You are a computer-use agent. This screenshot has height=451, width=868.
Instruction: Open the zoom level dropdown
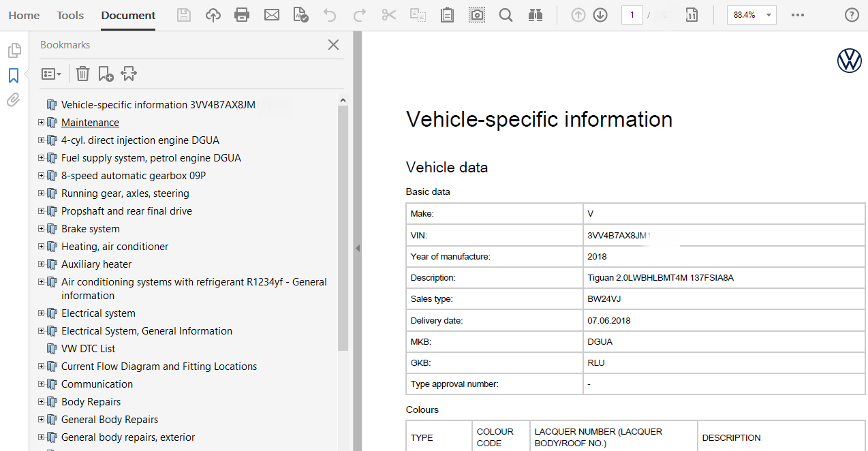769,15
